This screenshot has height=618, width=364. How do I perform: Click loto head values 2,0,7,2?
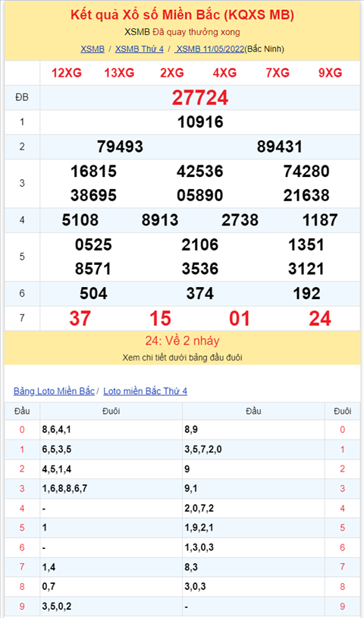pyautogui.click(x=199, y=509)
